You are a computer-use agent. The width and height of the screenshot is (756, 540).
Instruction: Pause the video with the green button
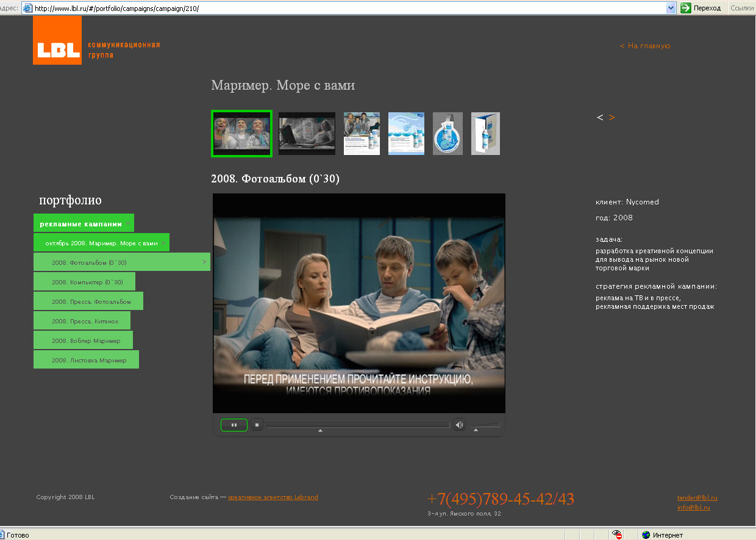point(234,425)
